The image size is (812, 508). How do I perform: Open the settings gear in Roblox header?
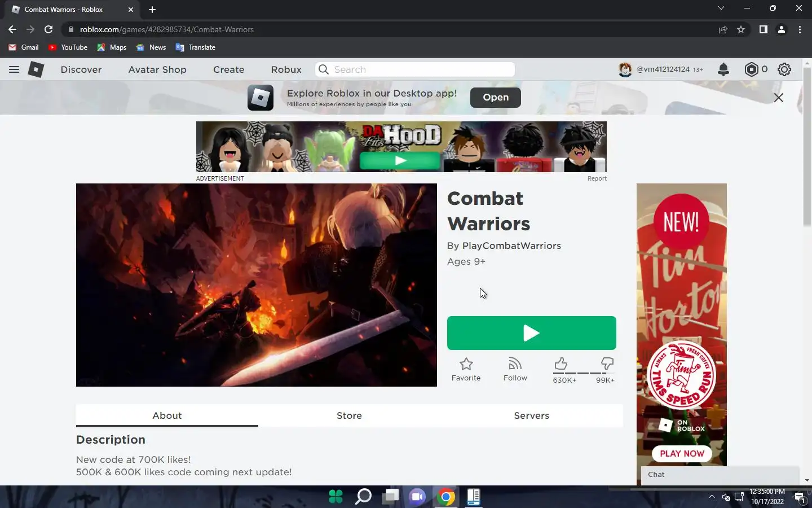coord(784,69)
